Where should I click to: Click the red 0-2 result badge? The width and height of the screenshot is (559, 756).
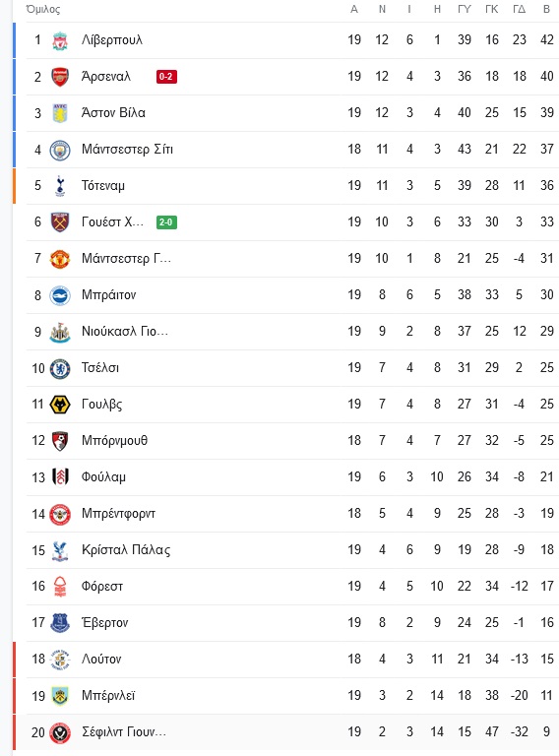166,77
